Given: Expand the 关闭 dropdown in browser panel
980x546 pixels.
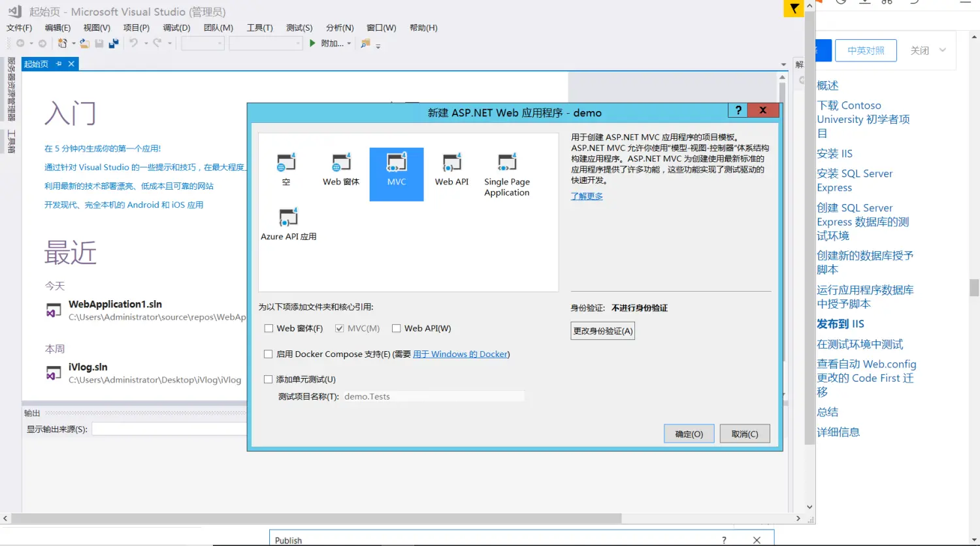Looking at the screenshot, I should pyautogui.click(x=943, y=50).
